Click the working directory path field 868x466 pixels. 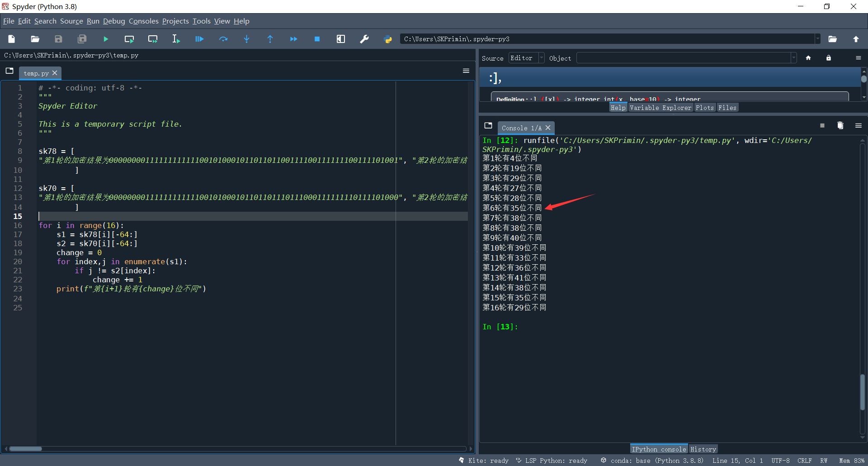point(608,39)
